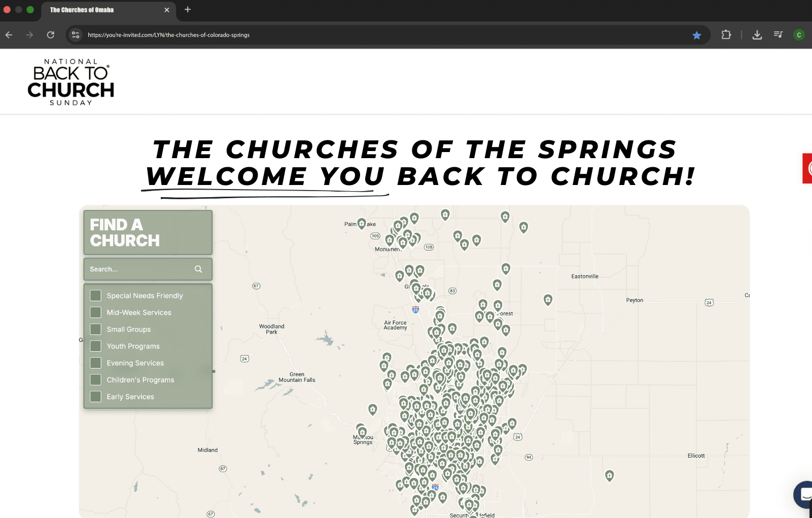Viewport: 812px width, 518px height.
Task: Open the media control playlist icon
Action: pos(778,35)
